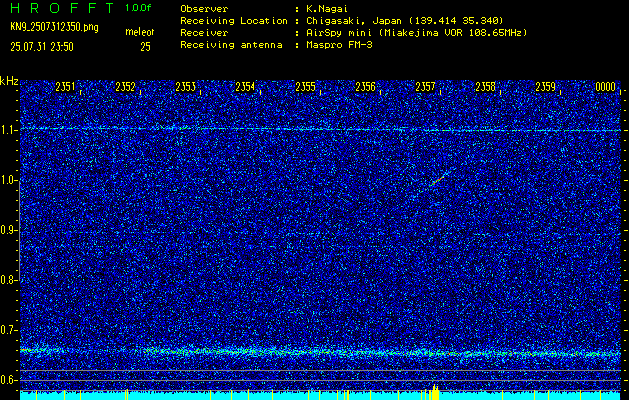This screenshot has width=629, height=400.
Task: Click the 2357 time axis marker
Action: (x=425, y=87)
